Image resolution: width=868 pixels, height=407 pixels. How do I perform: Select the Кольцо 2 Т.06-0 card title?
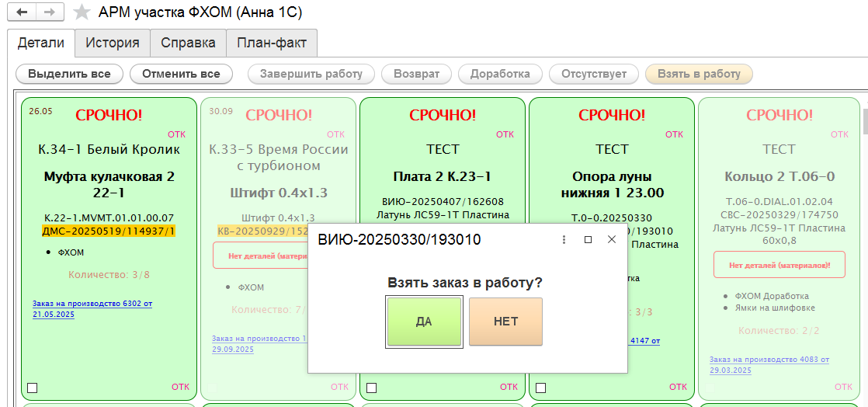pyautogui.click(x=779, y=176)
